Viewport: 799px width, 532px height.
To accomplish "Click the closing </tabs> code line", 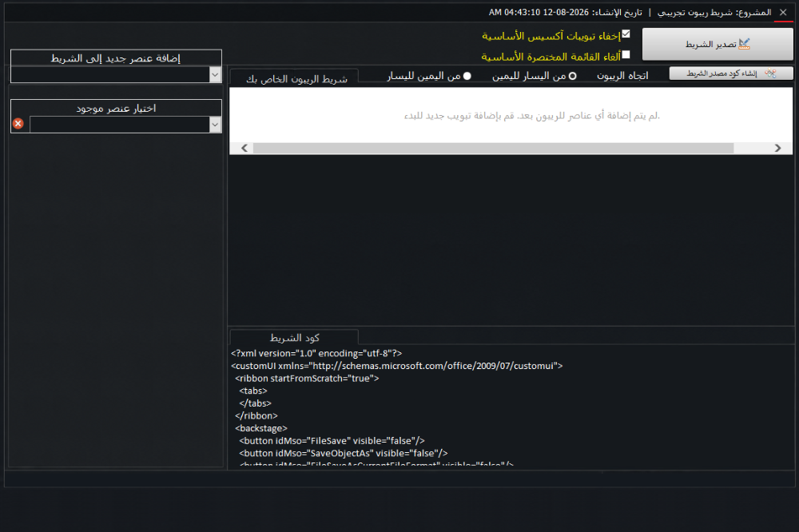I will [x=256, y=403].
